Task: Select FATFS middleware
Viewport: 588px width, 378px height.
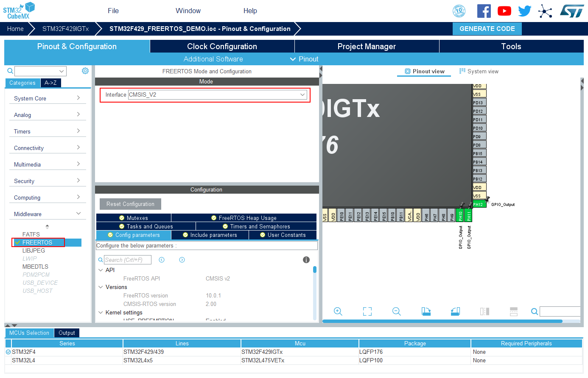Action: coord(31,234)
